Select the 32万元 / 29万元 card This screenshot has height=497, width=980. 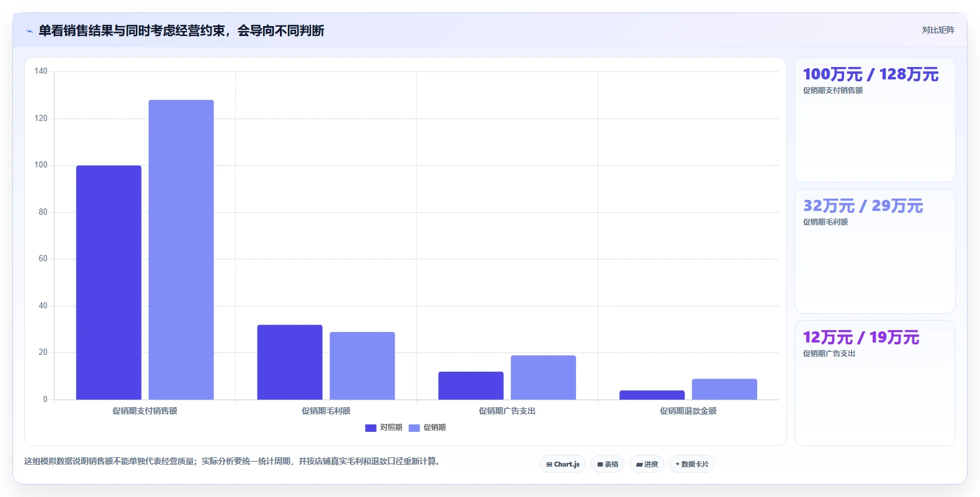tap(874, 251)
